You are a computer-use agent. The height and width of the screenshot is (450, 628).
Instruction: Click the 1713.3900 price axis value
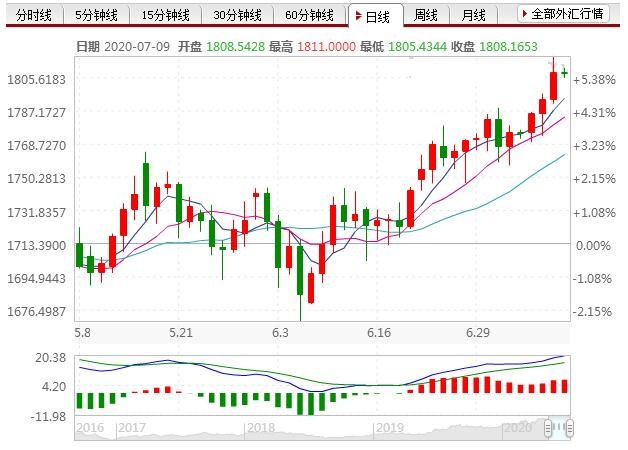click(x=36, y=245)
